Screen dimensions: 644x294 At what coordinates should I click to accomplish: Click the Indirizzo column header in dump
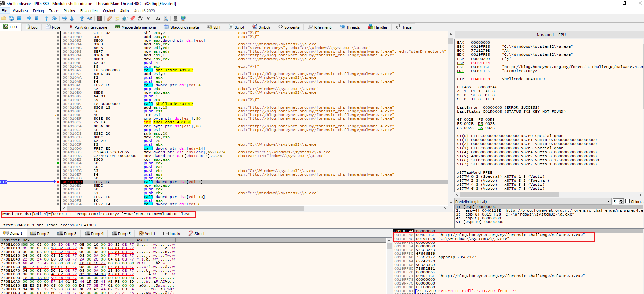[x=10, y=240]
